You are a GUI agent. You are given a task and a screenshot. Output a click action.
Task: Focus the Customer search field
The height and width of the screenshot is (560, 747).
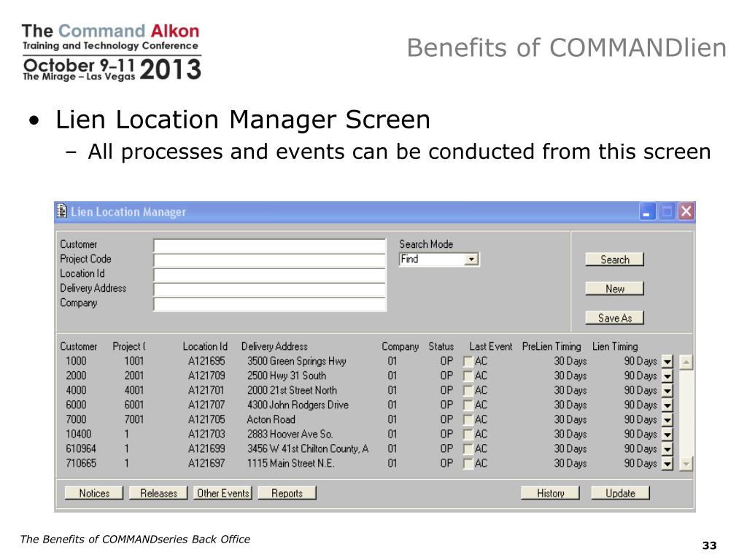[269, 246]
